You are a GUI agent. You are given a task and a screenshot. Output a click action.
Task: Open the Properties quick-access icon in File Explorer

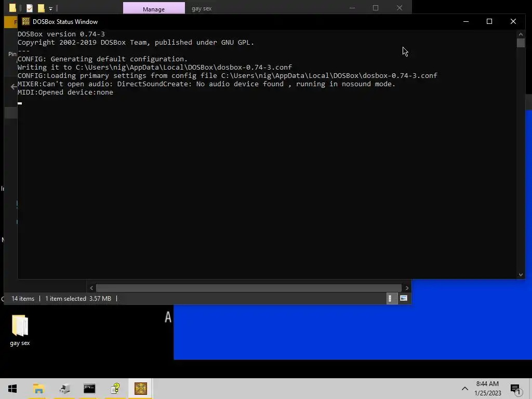pyautogui.click(x=30, y=8)
